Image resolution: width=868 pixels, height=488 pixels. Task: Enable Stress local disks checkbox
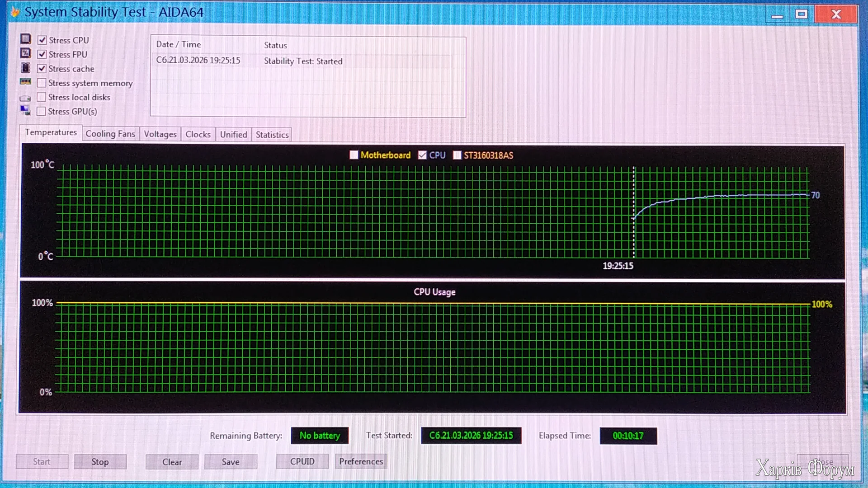coord(42,97)
